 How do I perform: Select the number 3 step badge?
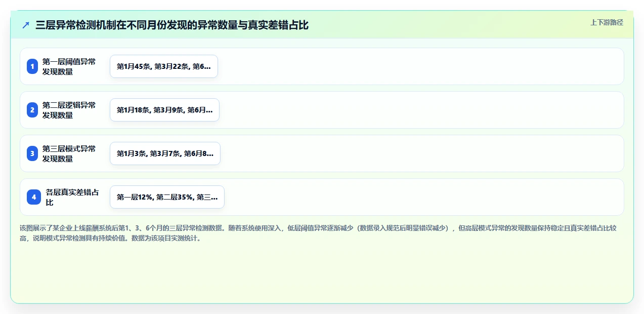tap(32, 153)
